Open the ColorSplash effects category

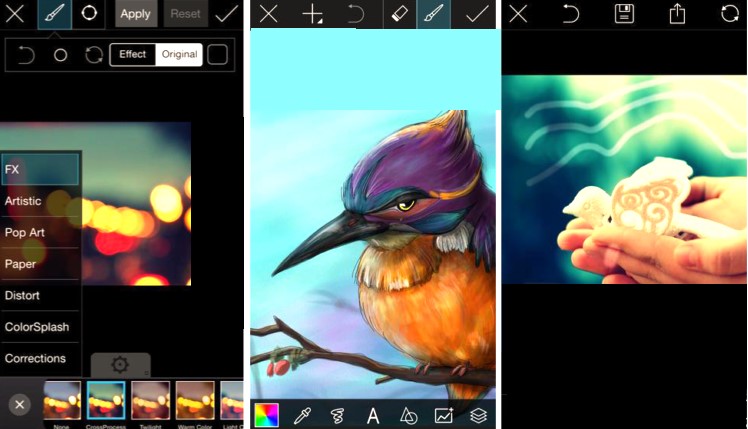pos(40,327)
